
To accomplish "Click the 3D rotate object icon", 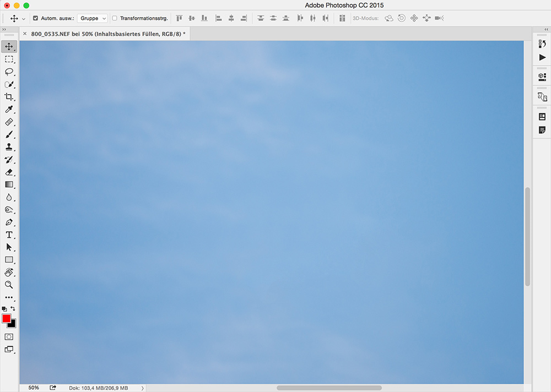I will pos(389,18).
